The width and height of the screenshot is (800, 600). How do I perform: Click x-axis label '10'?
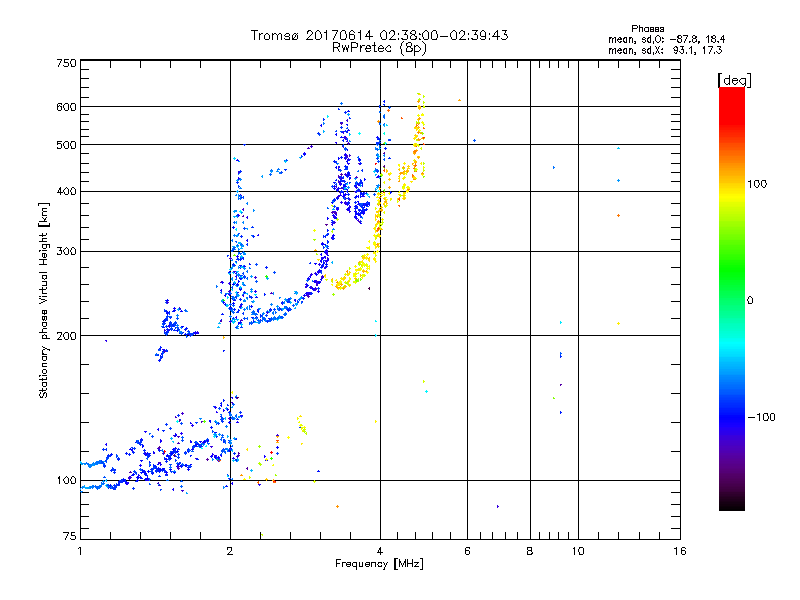[x=578, y=551]
